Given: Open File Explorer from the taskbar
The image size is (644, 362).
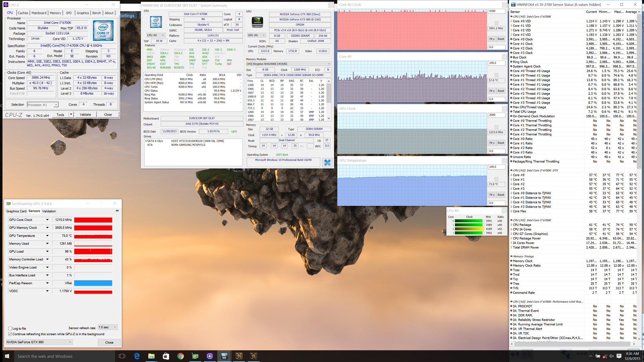Looking at the screenshot, I should click(x=151, y=356).
